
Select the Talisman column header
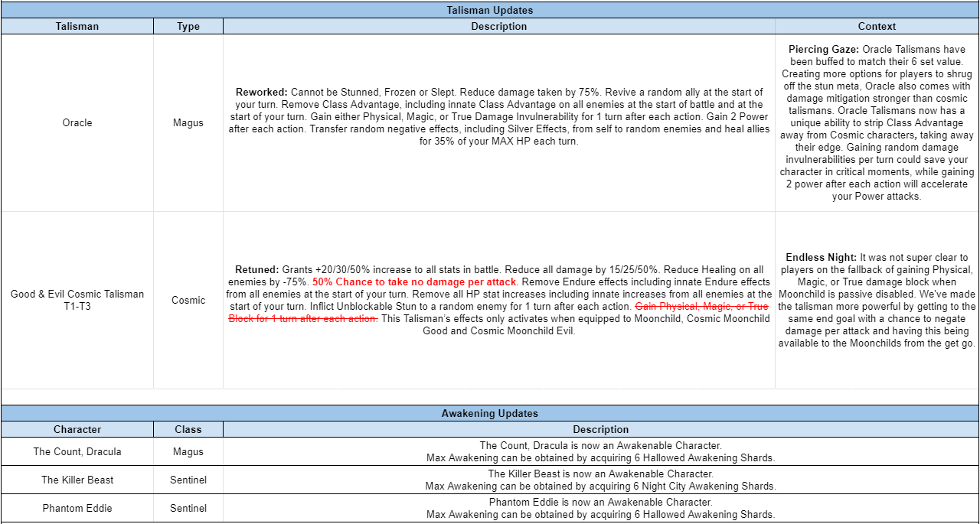coord(77,26)
